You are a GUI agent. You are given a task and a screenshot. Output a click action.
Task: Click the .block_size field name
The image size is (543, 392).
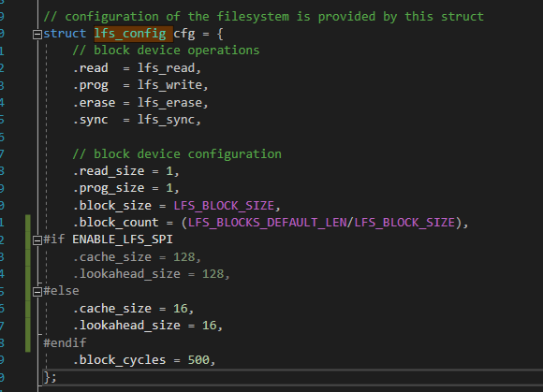[x=111, y=206]
